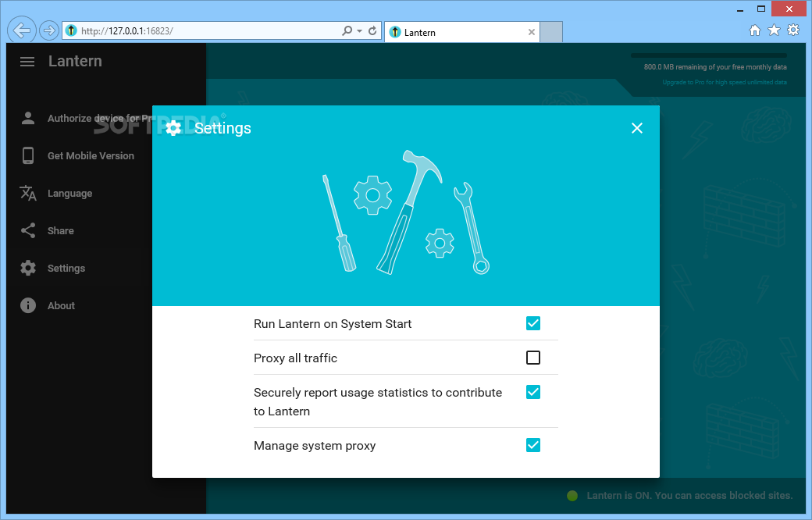Screen dimensions: 812x520
Task: Open the address bar dropdown arrow
Action: tap(359, 30)
